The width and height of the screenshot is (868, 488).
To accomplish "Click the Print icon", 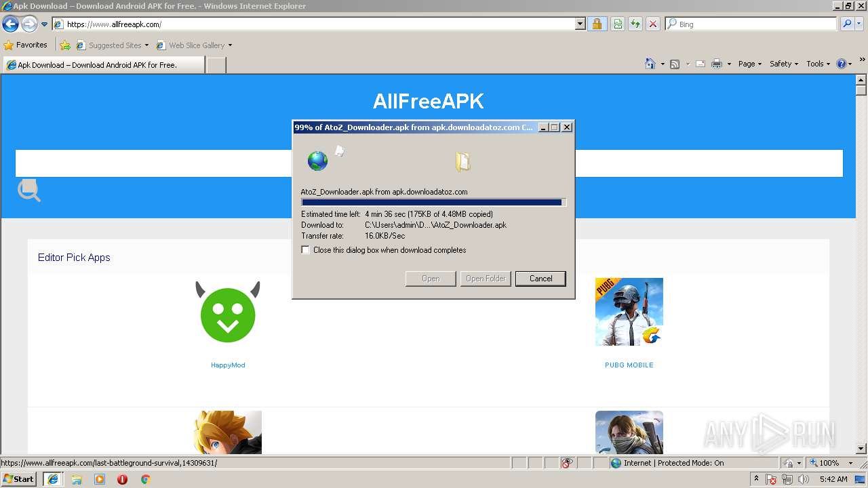I will [x=717, y=64].
